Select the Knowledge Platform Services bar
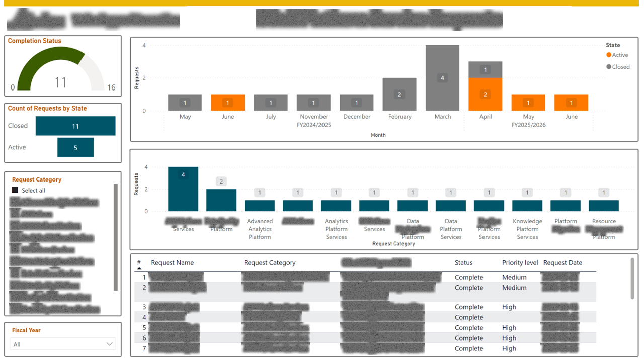The height and width of the screenshot is (362, 644). (x=527, y=206)
